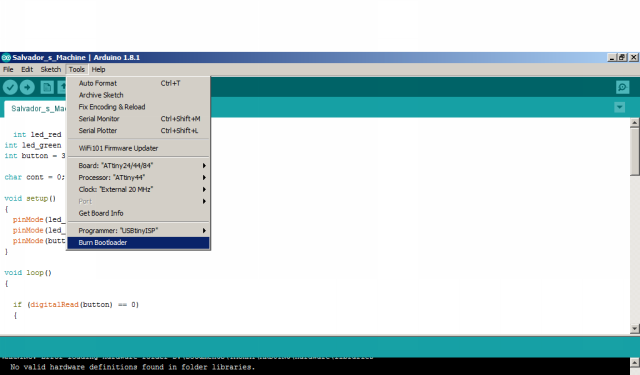Expand Board ATtiny24/44/84 submenu

pos(138,166)
